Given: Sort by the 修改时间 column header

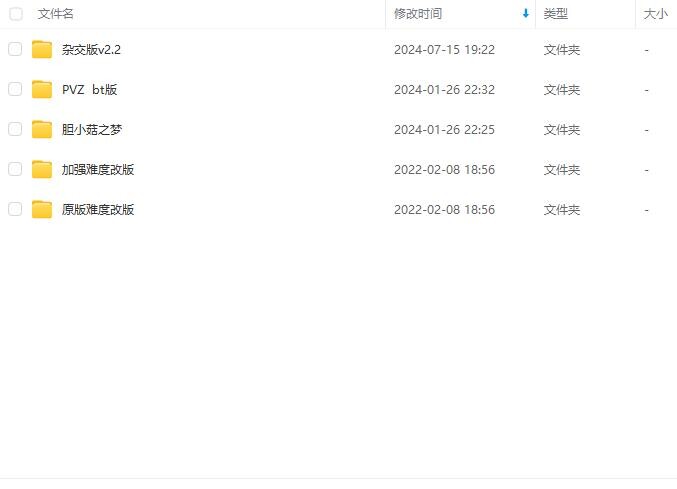Looking at the screenshot, I should tap(418, 14).
